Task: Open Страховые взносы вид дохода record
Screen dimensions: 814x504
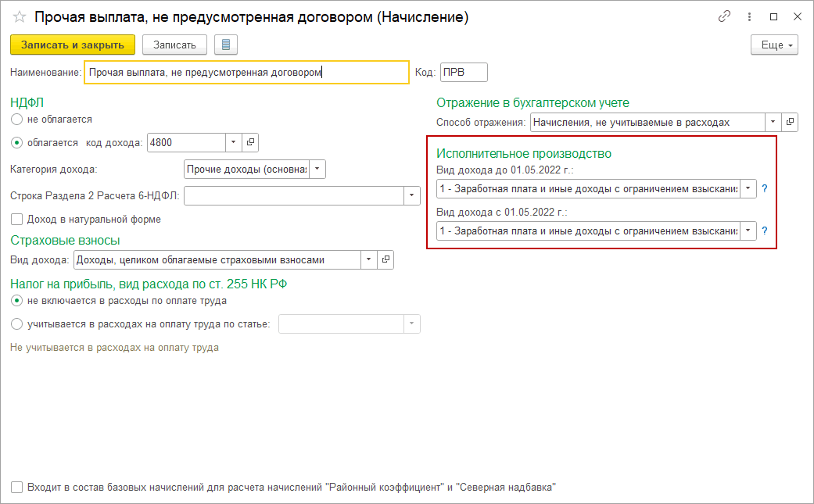Action: coord(385,259)
